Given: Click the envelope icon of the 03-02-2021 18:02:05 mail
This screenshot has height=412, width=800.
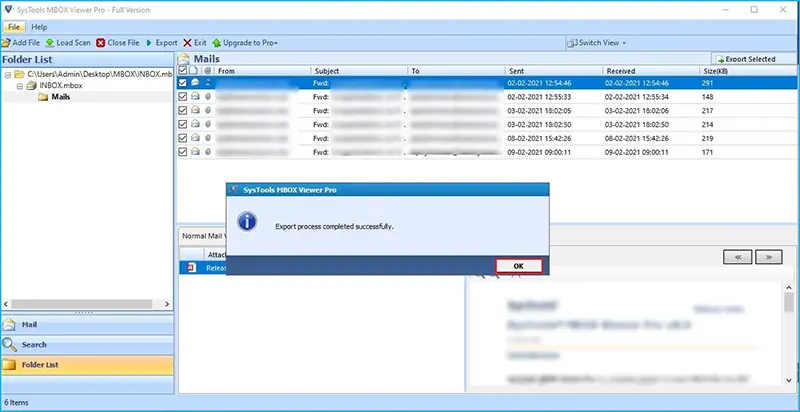Looking at the screenshot, I should tap(195, 110).
